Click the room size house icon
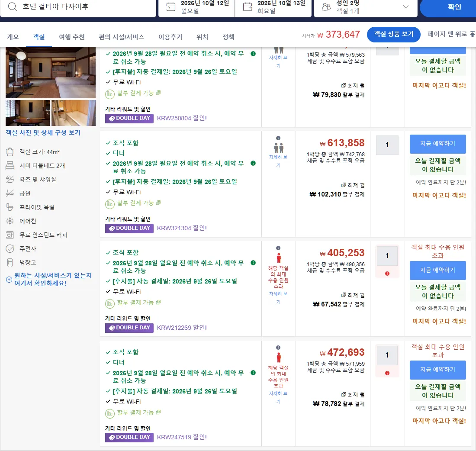476x451 pixels. [10, 151]
